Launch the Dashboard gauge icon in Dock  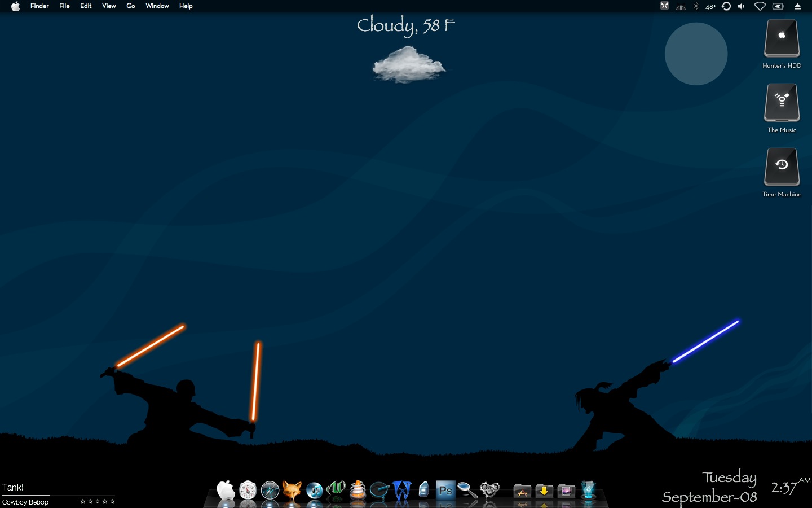[248, 490]
